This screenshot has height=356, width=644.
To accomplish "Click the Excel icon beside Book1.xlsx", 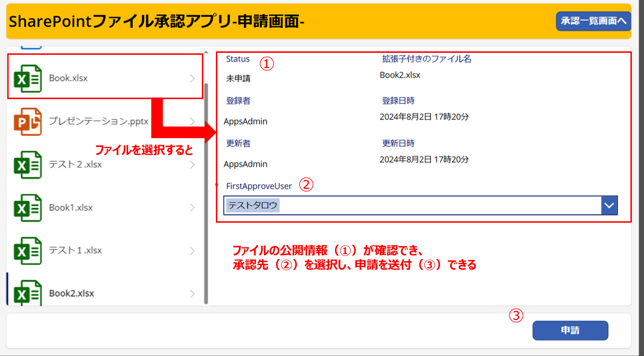I will [x=28, y=208].
